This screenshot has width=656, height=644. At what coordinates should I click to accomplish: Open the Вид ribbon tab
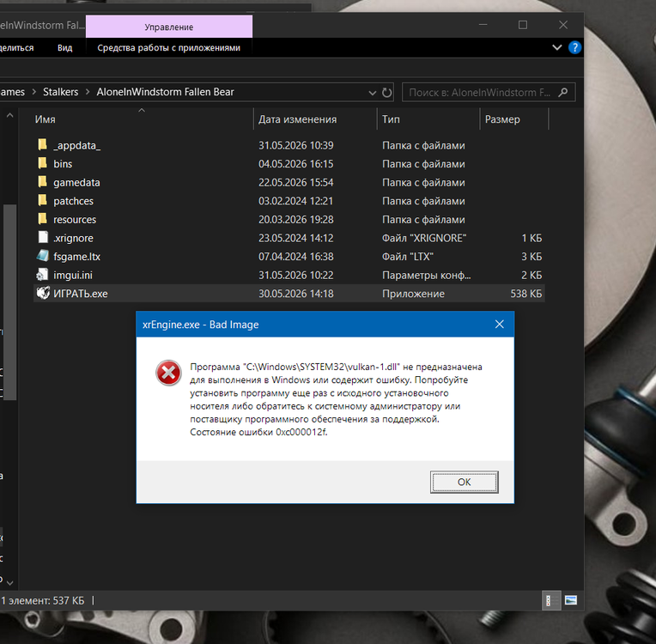point(65,48)
